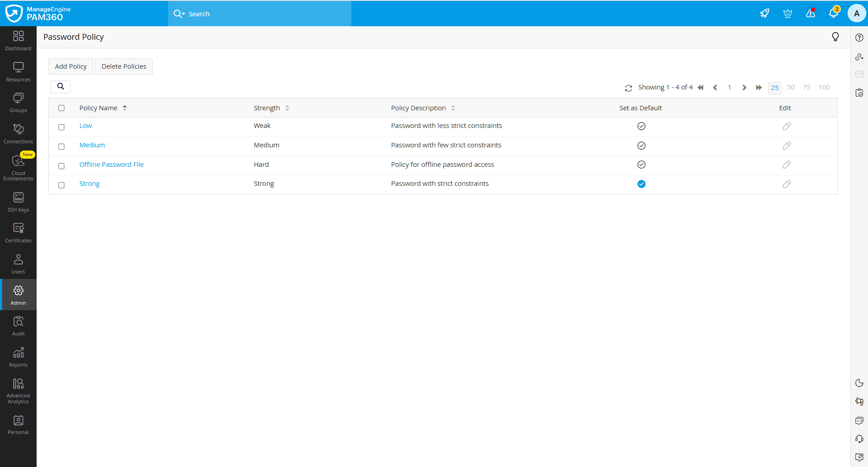Toggle dark mode from the right sidebar
Screen dimensions: 868x467
(859, 383)
